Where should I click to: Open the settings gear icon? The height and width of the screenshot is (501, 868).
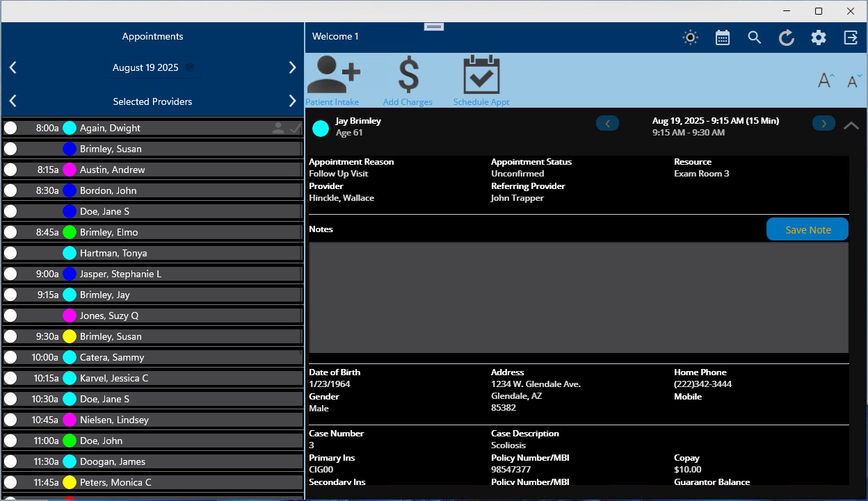click(x=819, y=38)
